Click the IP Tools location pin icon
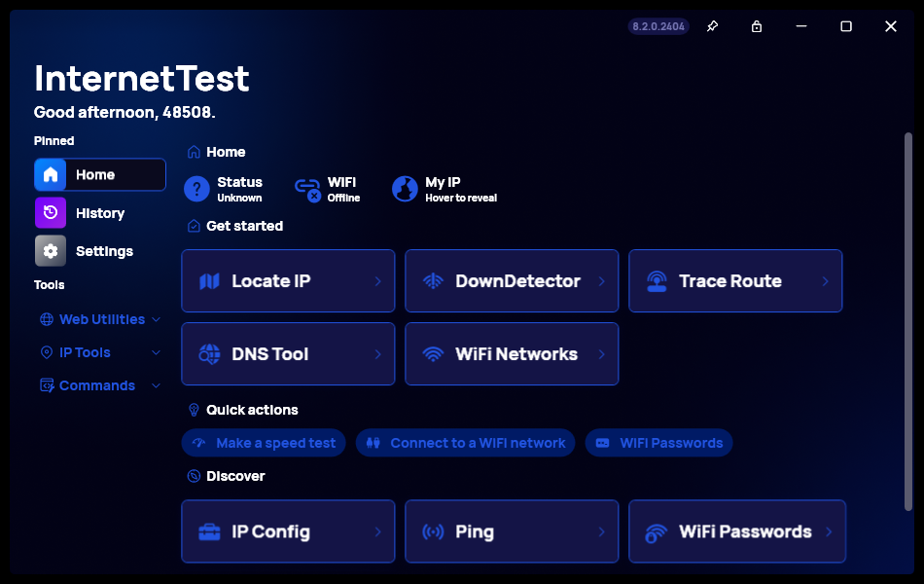 (47, 352)
